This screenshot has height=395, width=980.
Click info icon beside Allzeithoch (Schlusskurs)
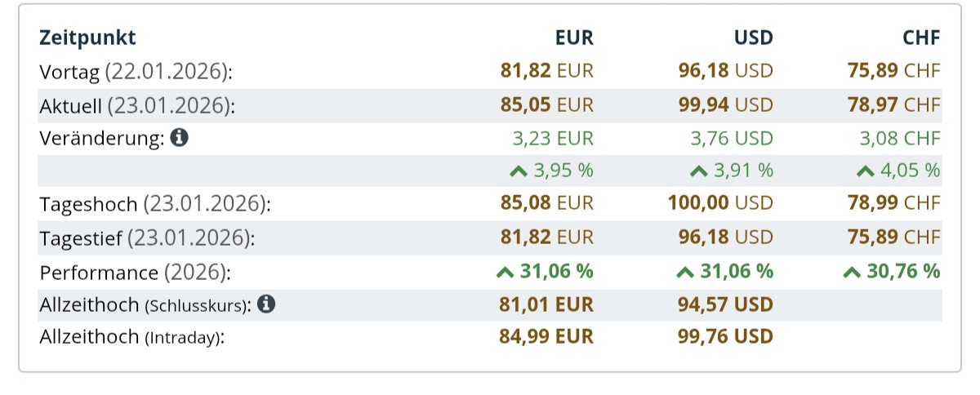coord(266,304)
